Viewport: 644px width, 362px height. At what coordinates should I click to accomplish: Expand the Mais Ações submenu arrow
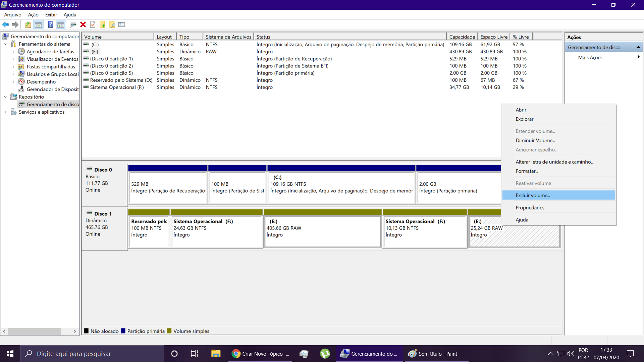pyautogui.click(x=638, y=57)
